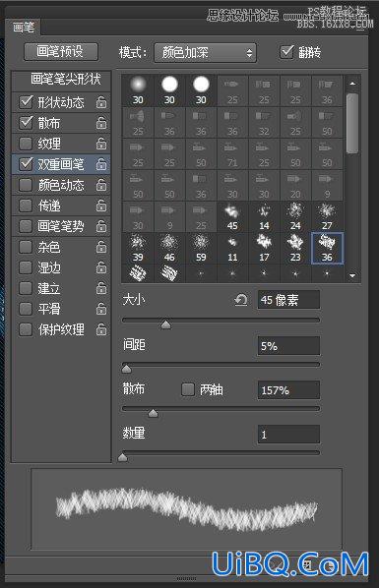Click the 散布 slider handle
This screenshot has height=588, width=379.
[x=153, y=413]
